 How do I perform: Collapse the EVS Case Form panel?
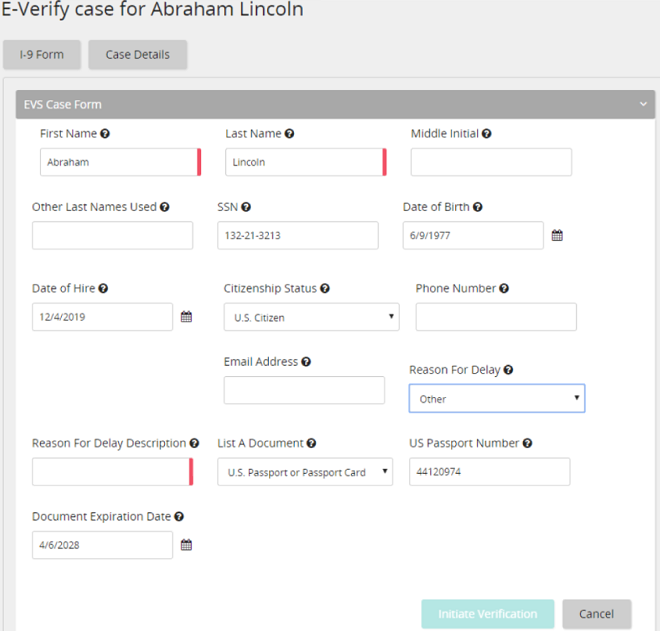643,104
